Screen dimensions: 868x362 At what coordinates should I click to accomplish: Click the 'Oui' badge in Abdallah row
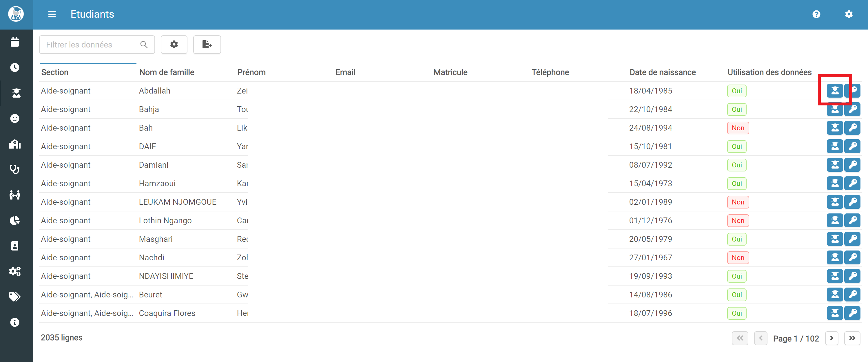737,91
